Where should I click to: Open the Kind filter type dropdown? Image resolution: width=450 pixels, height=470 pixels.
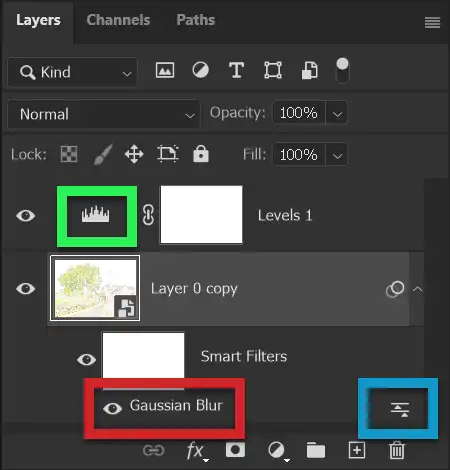[72, 72]
